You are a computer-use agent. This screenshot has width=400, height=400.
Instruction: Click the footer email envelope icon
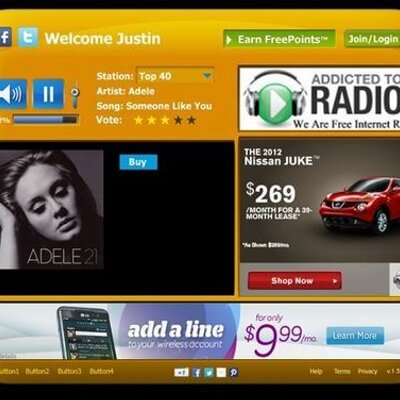coord(221,372)
